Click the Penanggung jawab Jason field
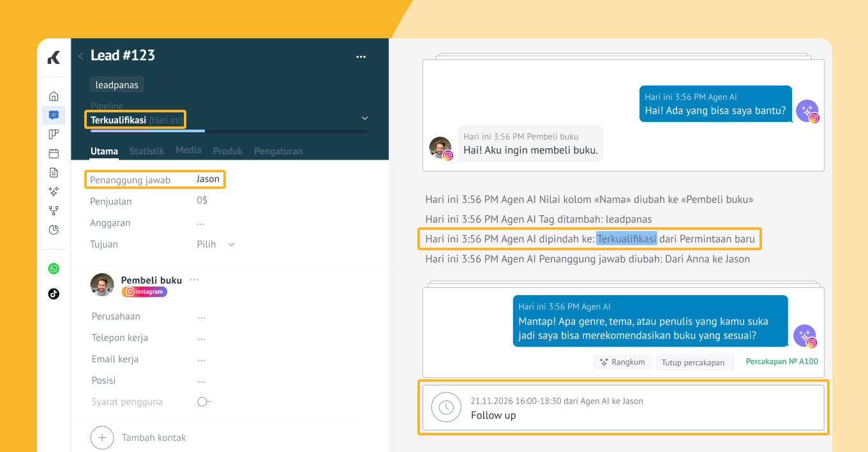868x452 pixels. point(207,179)
